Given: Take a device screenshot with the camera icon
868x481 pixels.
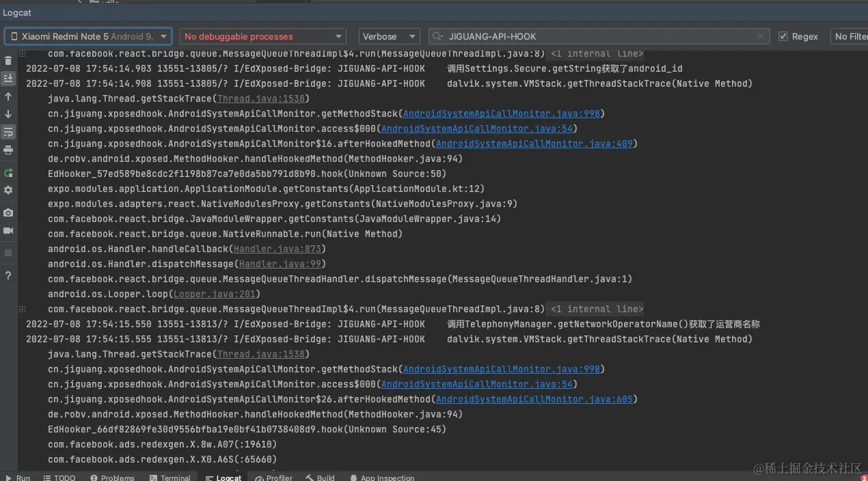Looking at the screenshot, I should click(8, 213).
